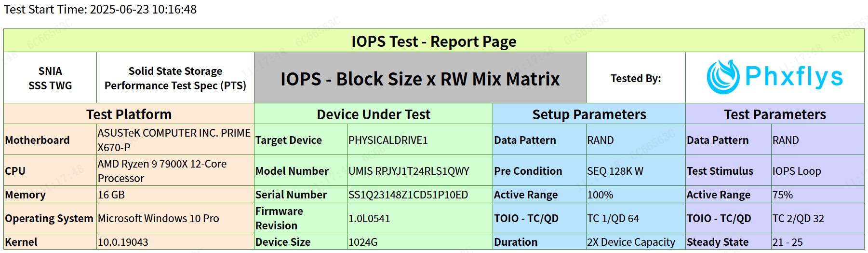This screenshot has height=253, width=868.
Task: Click the AMD Ryzen 9 7900X processor value
Action: 162,171
